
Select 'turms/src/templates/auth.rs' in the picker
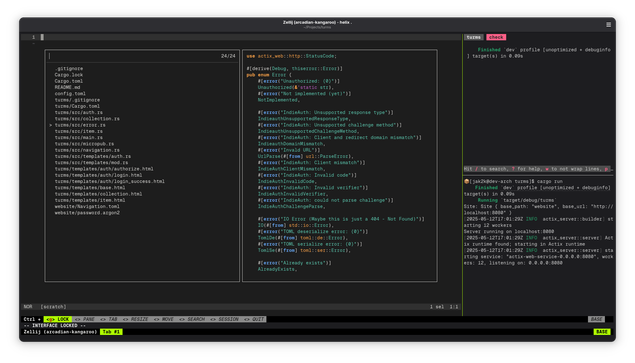coord(93,156)
